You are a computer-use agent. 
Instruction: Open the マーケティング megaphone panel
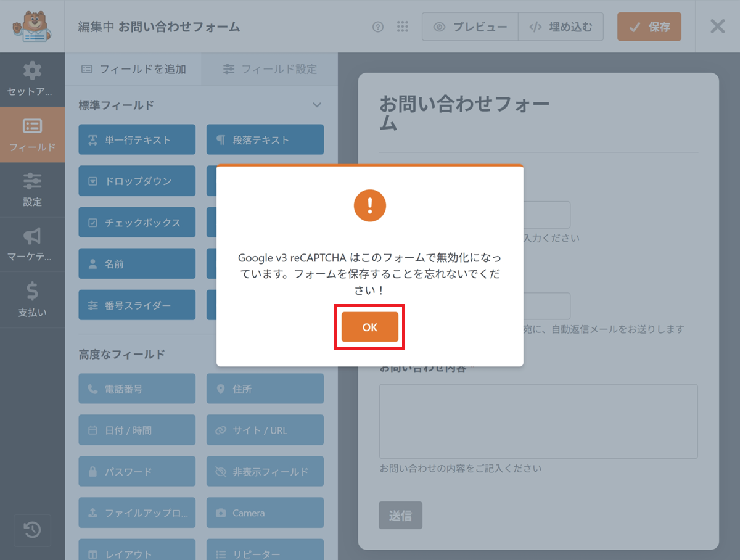tap(32, 244)
